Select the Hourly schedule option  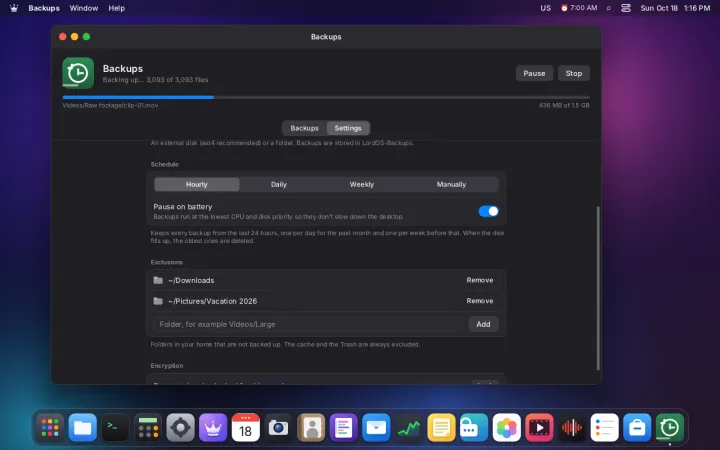tap(197, 184)
